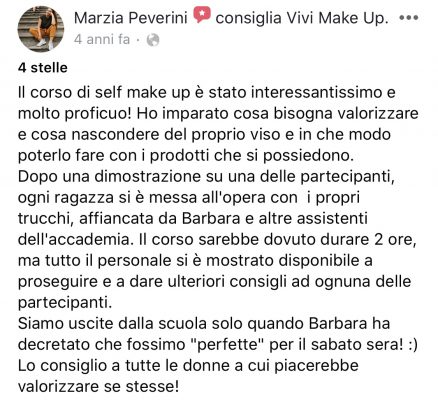Click the '4 anni fa' timestamp
This screenshot has height=400, width=438.
click(x=102, y=39)
